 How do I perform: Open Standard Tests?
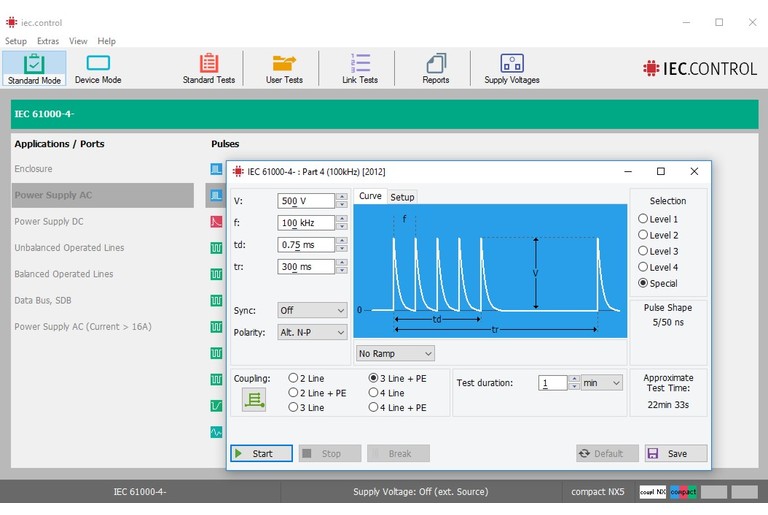point(208,68)
